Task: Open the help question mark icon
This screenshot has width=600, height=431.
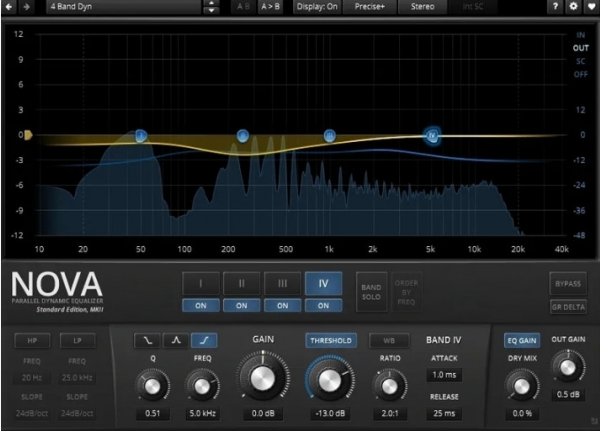Action: pyautogui.click(x=555, y=6)
